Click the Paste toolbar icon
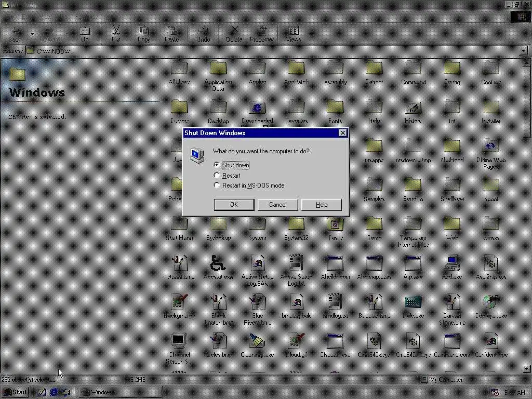This screenshot has width=532, height=399. point(171,34)
